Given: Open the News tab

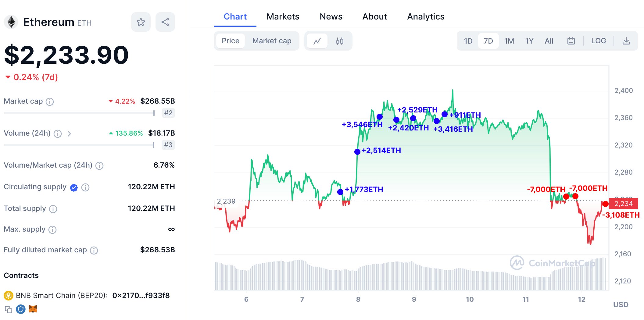Looking at the screenshot, I should tap(331, 16).
